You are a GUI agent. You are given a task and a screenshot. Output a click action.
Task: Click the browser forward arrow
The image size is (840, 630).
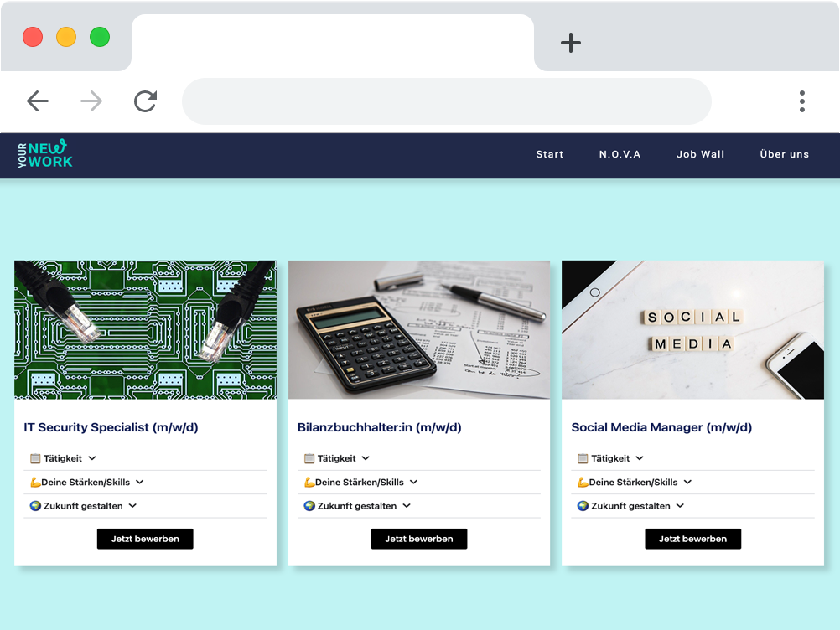[91, 101]
